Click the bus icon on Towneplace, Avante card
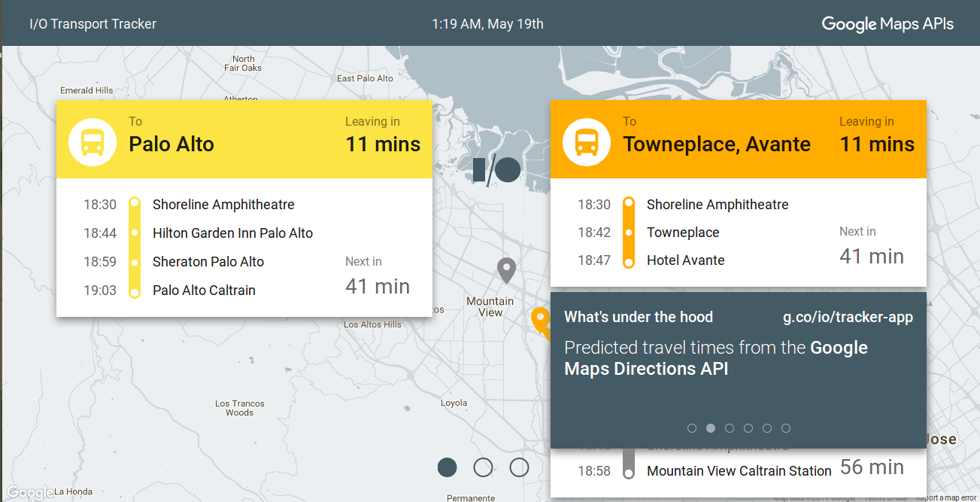The width and height of the screenshot is (980, 502). (x=587, y=141)
